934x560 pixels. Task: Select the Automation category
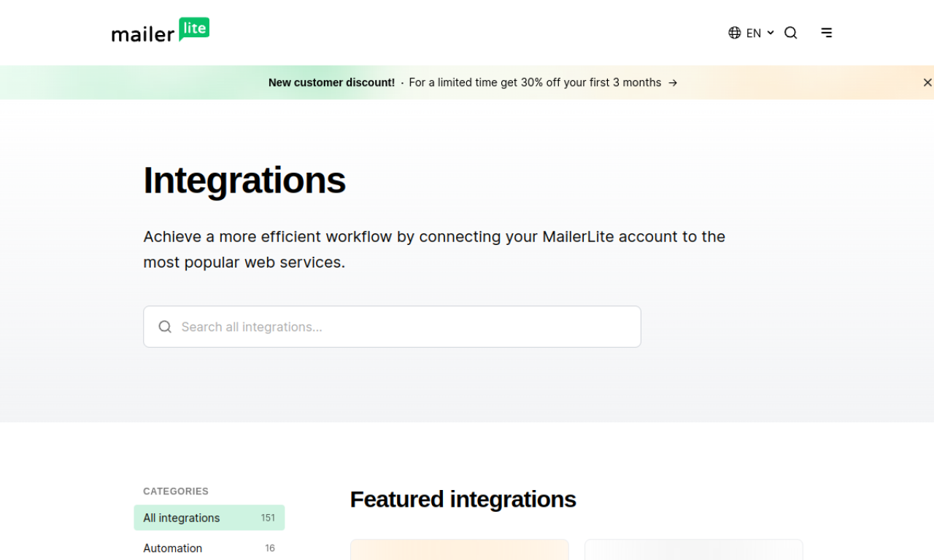pyautogui.click(x=209, y=548)
